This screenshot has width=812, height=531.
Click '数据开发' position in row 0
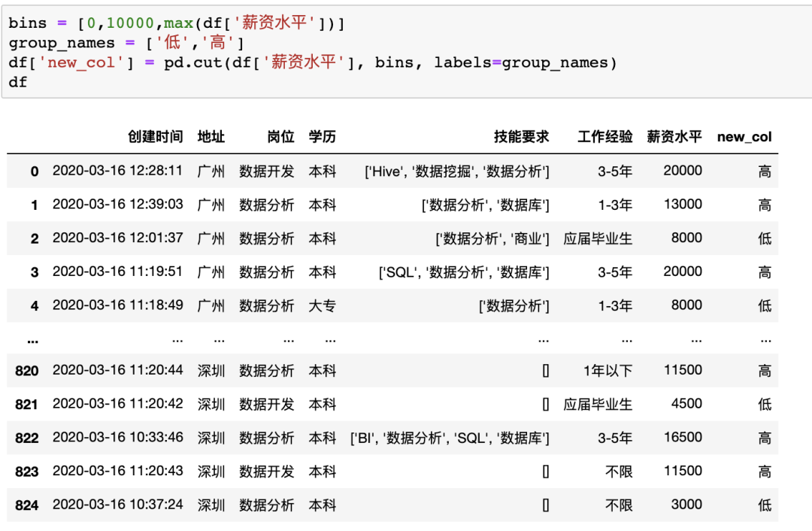pos(267,171)
